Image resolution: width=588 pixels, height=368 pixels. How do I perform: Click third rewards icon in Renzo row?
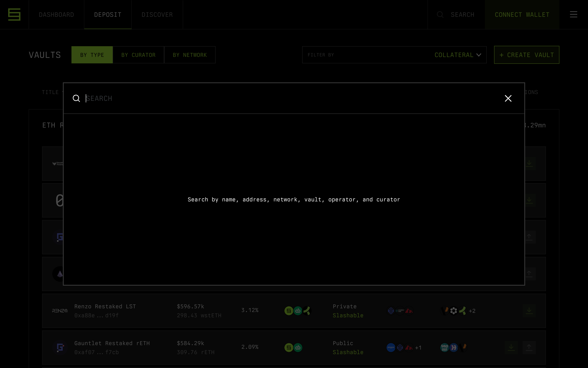coord(307,311)
